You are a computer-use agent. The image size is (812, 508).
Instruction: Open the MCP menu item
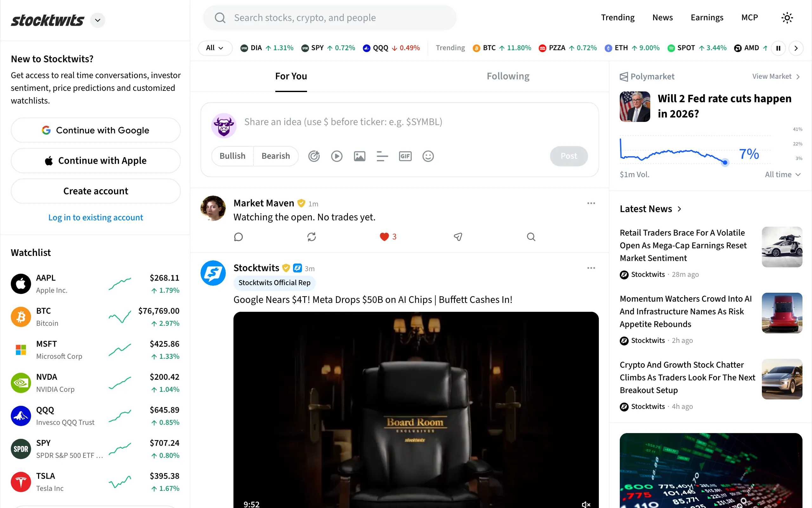[x=749, y=17]
